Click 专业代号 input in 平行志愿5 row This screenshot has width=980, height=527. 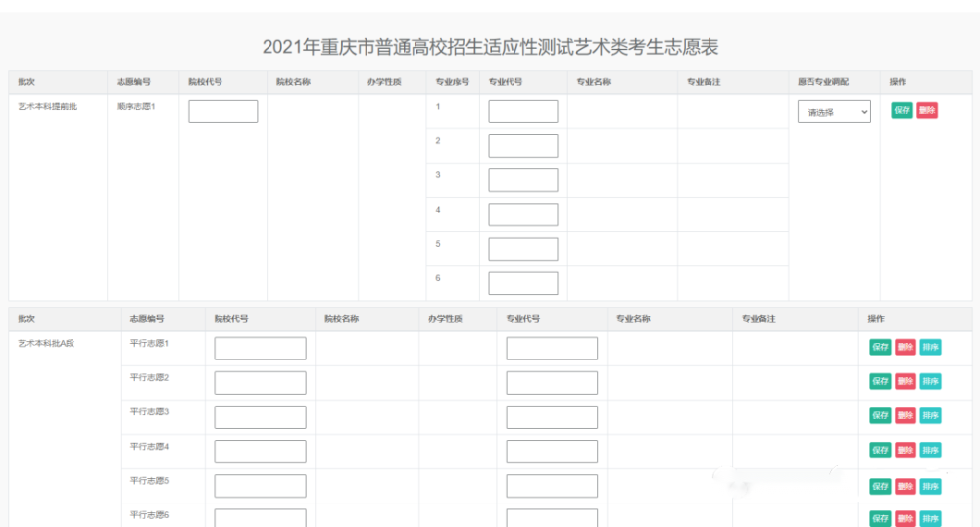552,486
